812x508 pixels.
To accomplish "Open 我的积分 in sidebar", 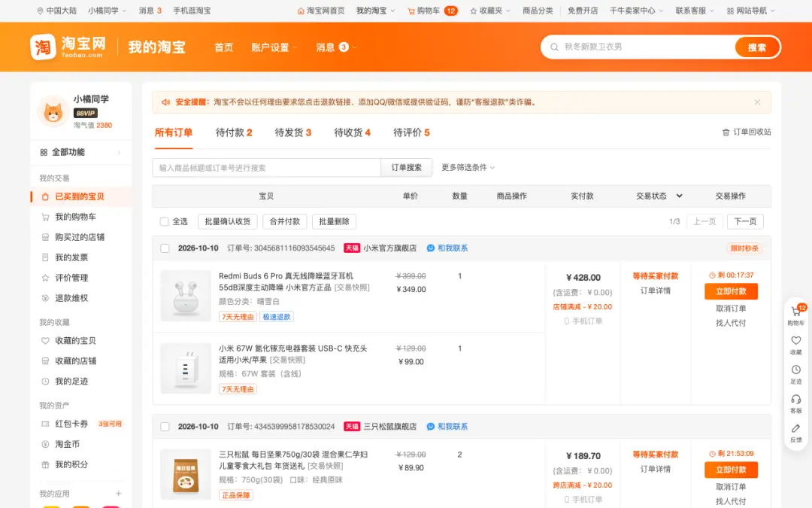I will [71, 464].
